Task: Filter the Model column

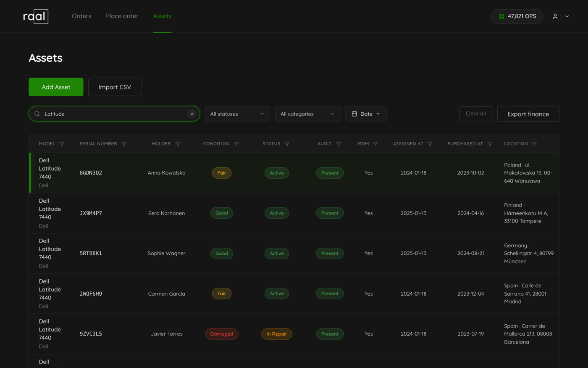Action: pos(62,144)
